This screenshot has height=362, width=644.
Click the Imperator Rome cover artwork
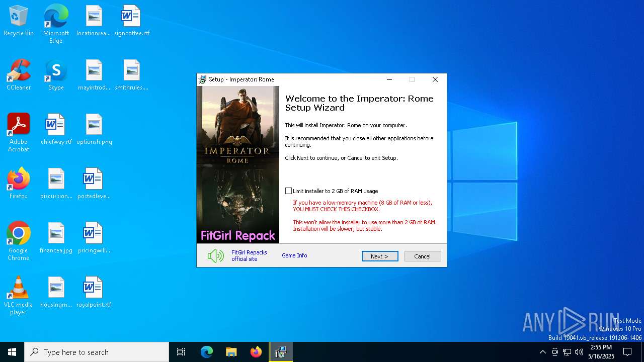click(238, 164)
